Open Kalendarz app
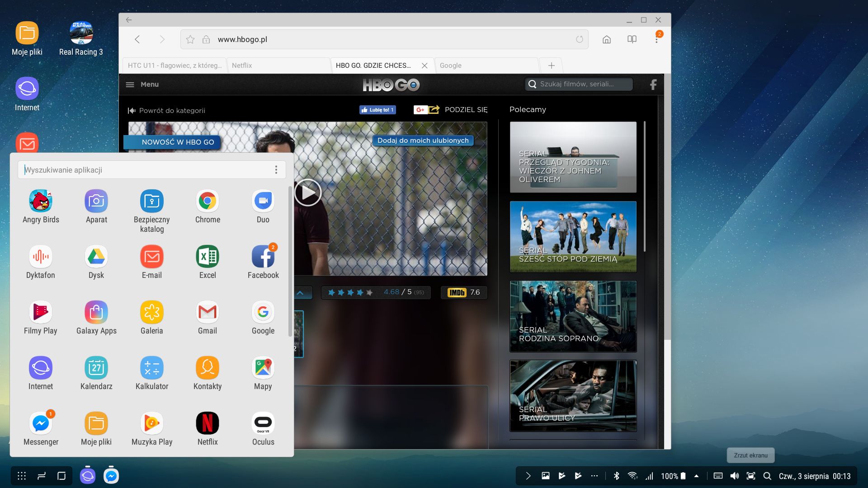Viewport: 868px width, 488px height. point(96,374)
